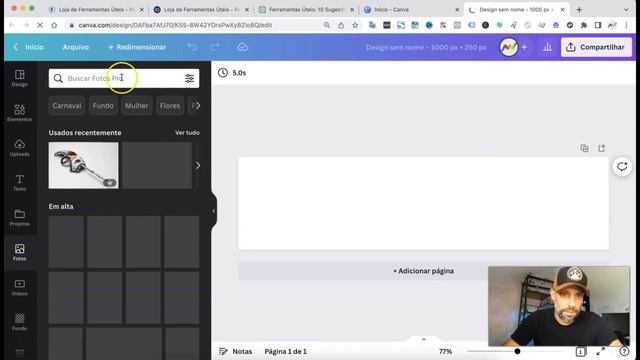Screen dimensions: 640x360
Task: Add a new page icon above canvas
Action: tap(602, 148)
